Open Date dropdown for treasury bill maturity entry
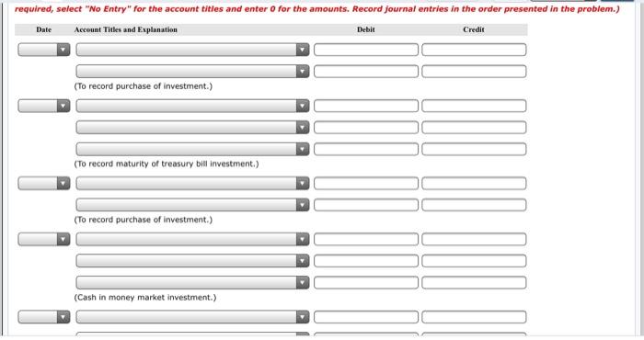This screenshot has height=340, width=644. click(44, 106)
